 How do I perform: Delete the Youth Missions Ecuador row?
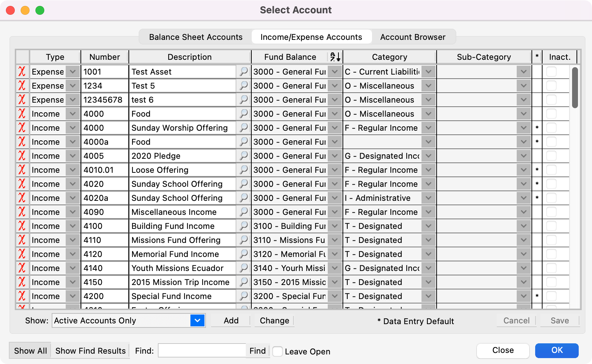[22, 268]
